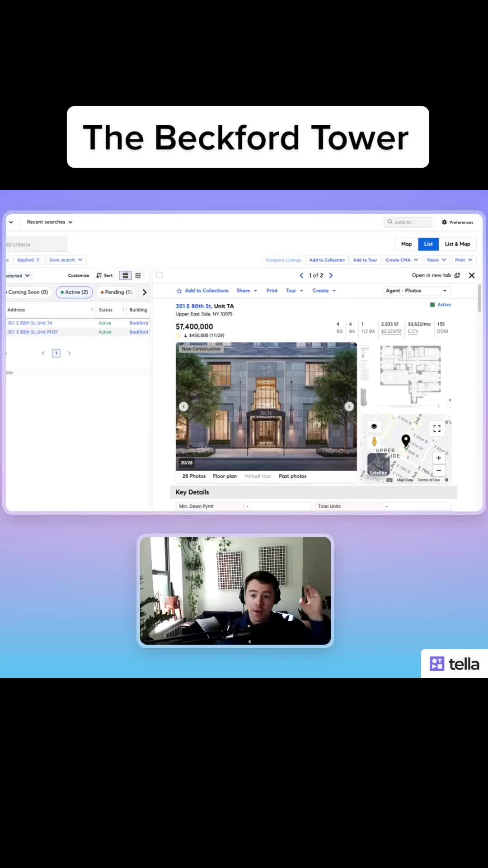Click Add to Collection toolbar button

coord(327,260)
